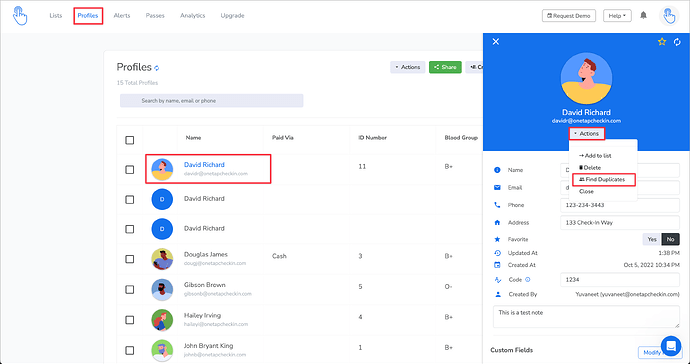This screenshot has width=690, height=364.
Task: Open the notifications bell
Action: (x=643, y=15)
